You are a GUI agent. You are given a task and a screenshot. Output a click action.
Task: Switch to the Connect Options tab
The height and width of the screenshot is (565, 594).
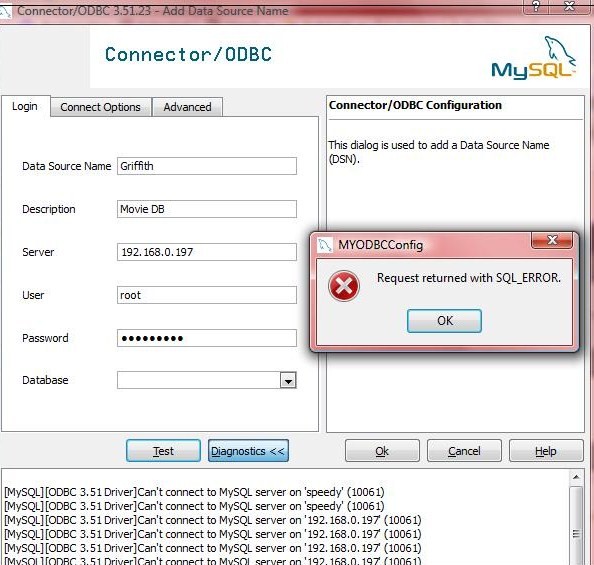pos(100,107)
